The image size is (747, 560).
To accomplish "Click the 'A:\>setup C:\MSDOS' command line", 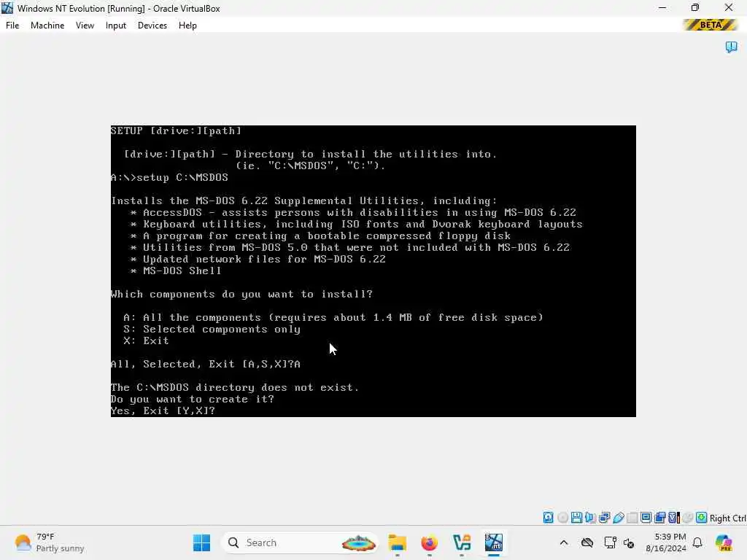I will (169, 177).
